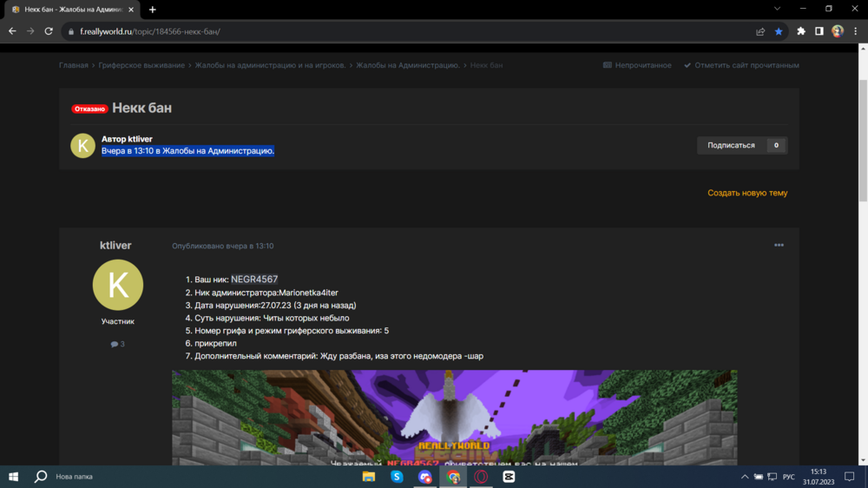Bookmark this page star icon
Viewport: 868px width, 488px height.
[x=779, y=31]
